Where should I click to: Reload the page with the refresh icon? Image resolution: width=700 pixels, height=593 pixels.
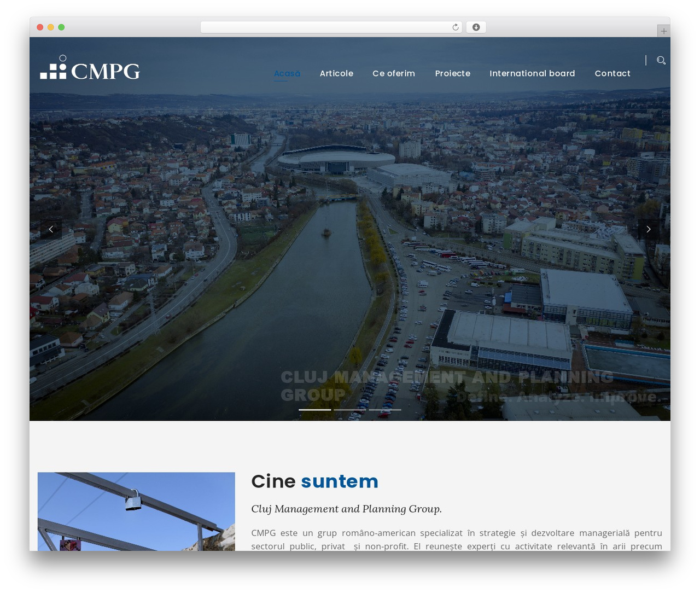[x=455, y=27]
